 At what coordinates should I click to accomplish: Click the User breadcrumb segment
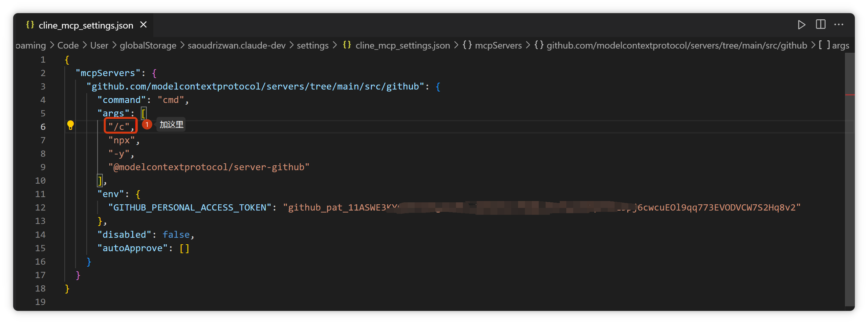click(99, 46)
